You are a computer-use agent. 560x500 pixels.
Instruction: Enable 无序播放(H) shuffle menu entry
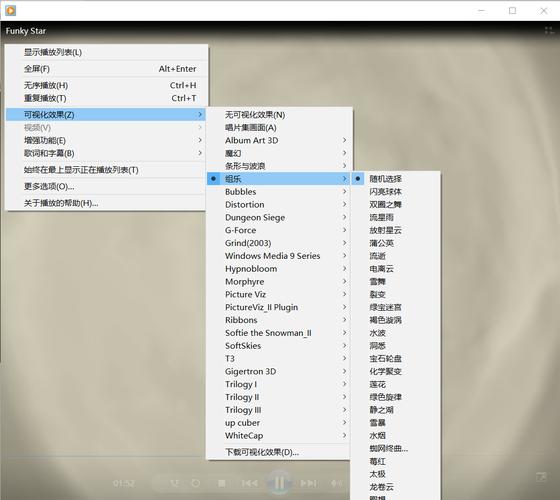coord(106,85)
